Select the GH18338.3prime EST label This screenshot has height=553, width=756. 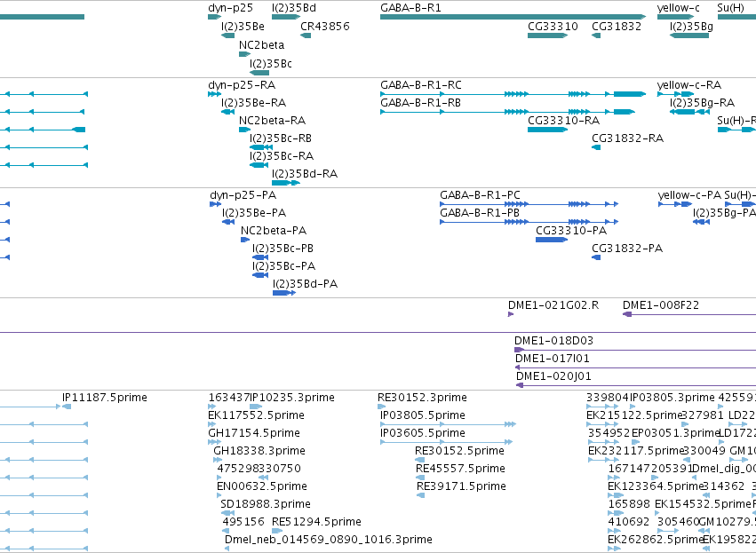pos(259,452)
